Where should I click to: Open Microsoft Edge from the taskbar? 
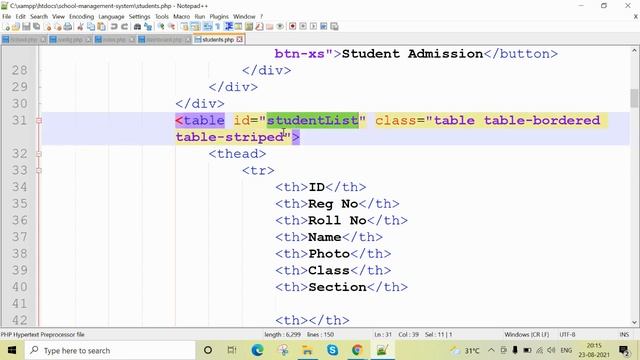(x=257, y=350)
